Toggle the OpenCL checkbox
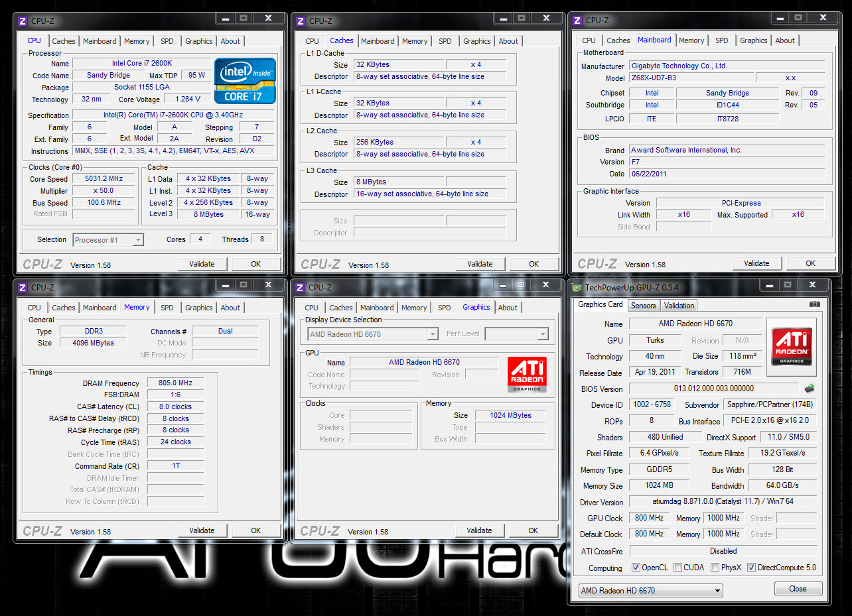Viewport: 852px width, 616px height. 636,568
